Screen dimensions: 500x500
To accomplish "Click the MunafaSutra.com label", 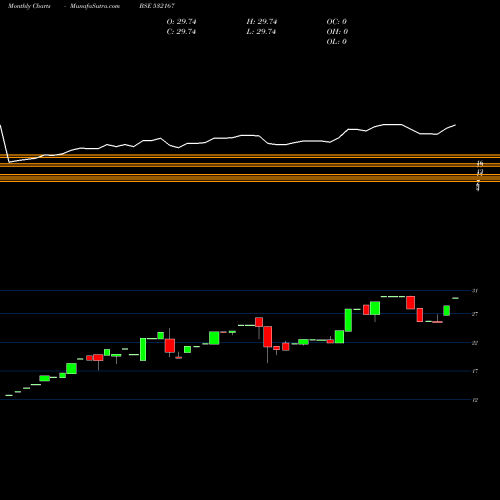I will [x=95, y=6].
